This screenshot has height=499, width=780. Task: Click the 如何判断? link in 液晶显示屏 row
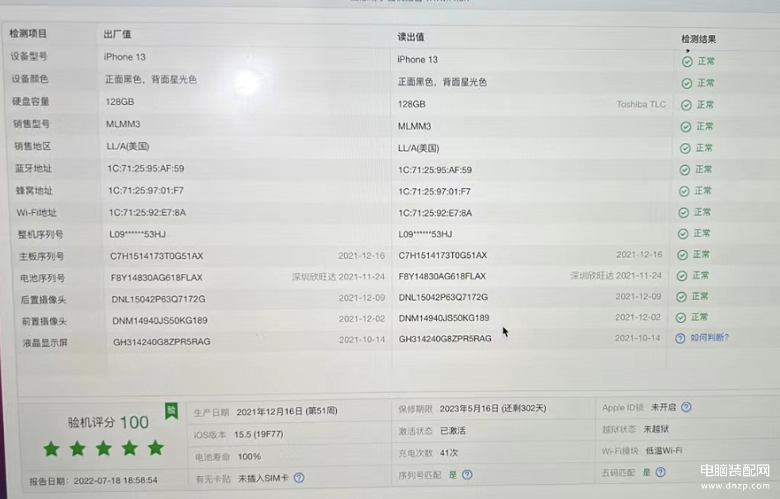pos(709,338)
